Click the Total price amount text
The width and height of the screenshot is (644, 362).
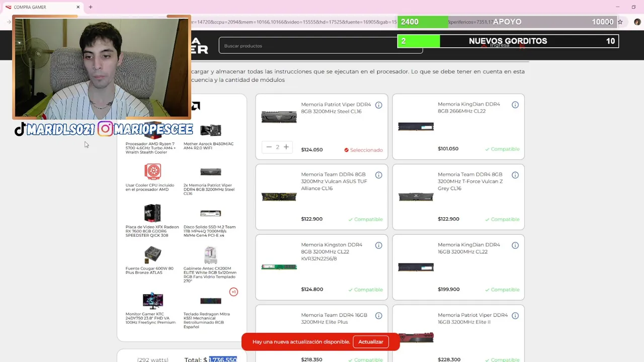point(223,359)
